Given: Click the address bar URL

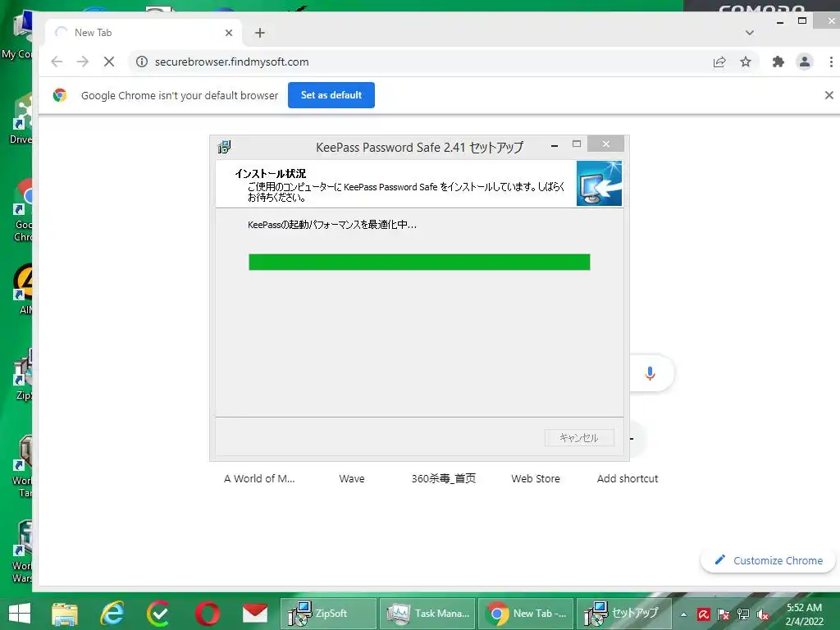Looking at the screenshot, I should click(231, 62).
